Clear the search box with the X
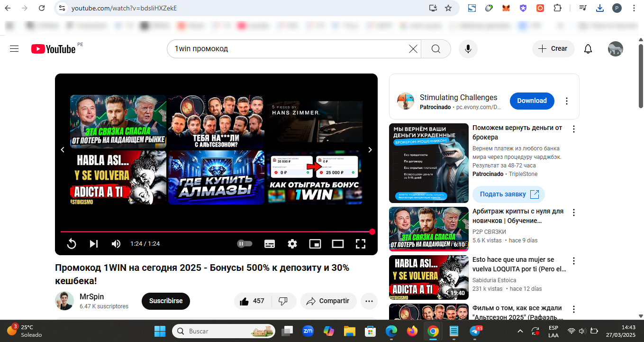644x342 pixels. [x=413, y=48]
